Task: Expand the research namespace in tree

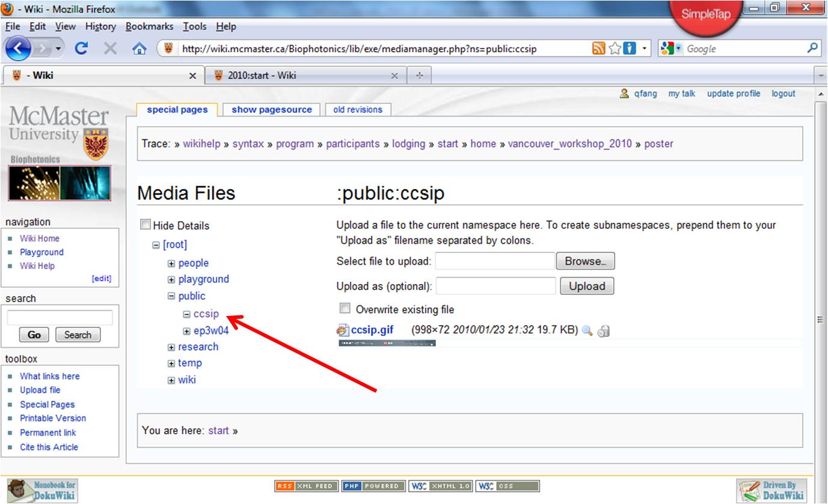Action: click(171, 347)
